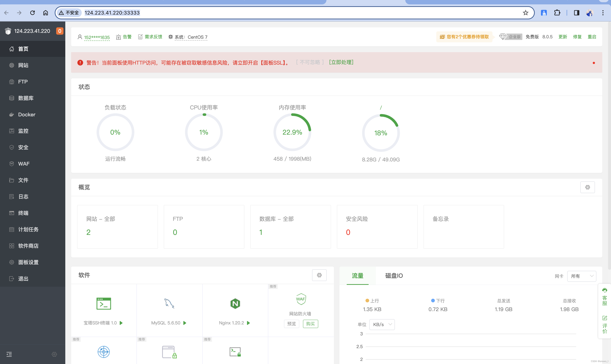Image resolution: width=611 pixels, height=364 pixels.
Task: Click CPU使用率 1% gauge
Action: point(204,132)
